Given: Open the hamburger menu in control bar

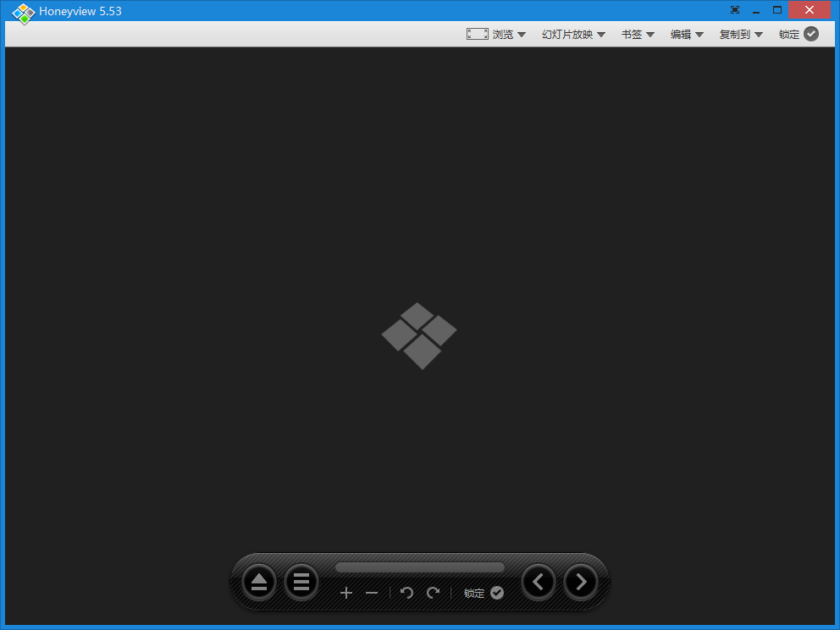Looking at the screenshot, I should click(301, 582).
